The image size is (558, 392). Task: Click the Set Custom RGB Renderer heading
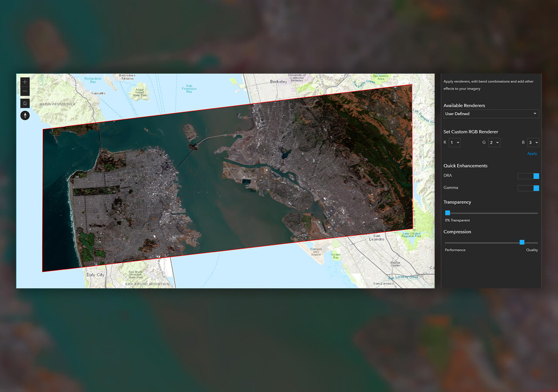470,132
